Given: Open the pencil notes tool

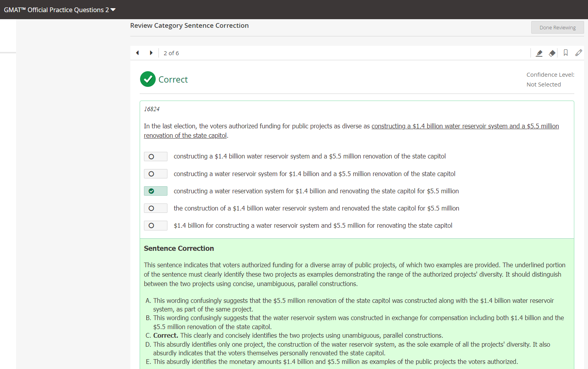Looking at the screenshot, I should [579, 53].
